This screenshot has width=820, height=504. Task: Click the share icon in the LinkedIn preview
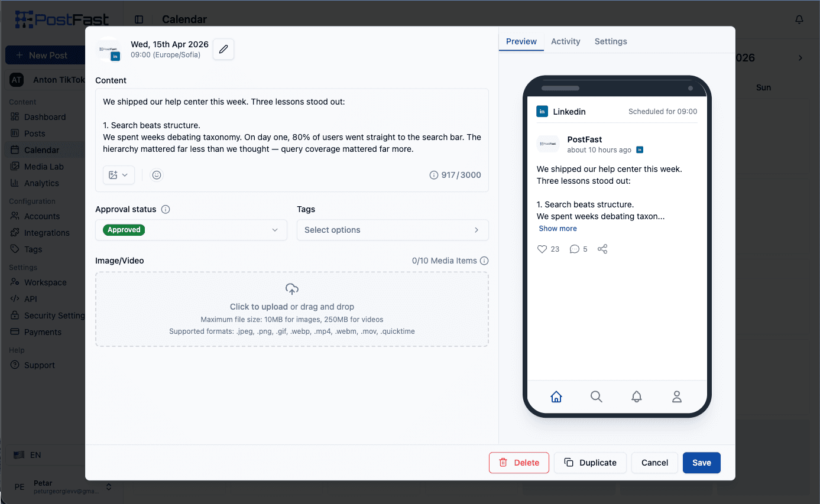pyautogui.click(x=602, y=249)
